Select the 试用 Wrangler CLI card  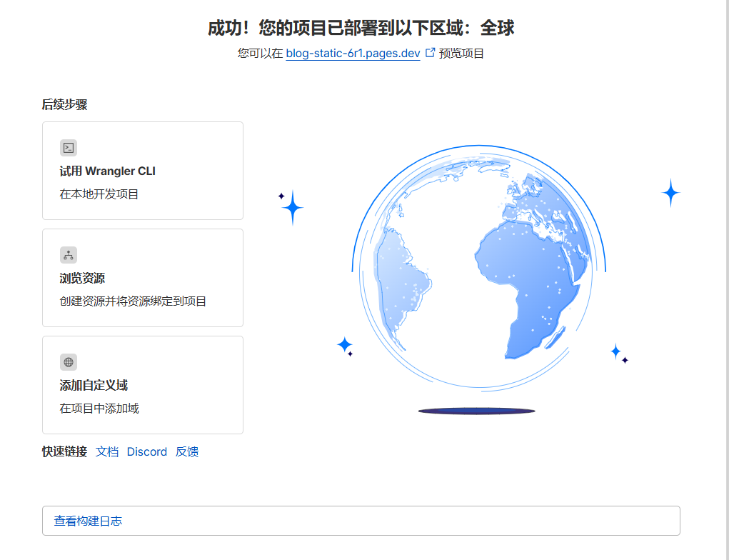coord(142,170)
